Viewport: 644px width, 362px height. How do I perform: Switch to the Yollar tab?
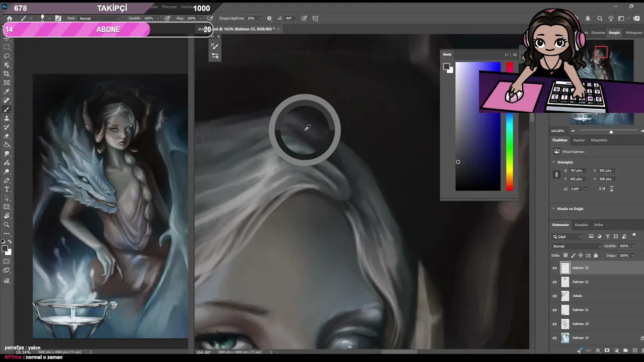pyautogui.click(x=598, y=225)
